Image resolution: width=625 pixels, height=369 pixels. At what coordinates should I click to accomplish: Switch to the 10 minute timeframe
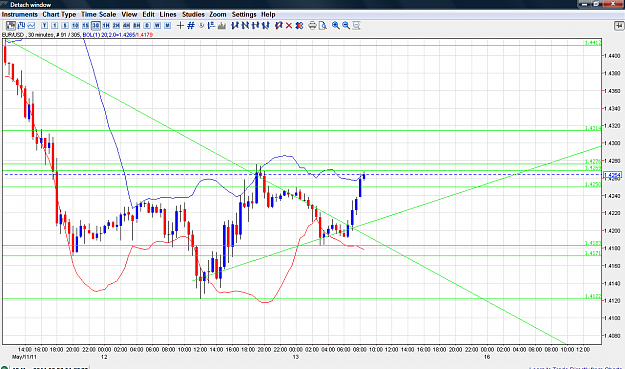75,26
